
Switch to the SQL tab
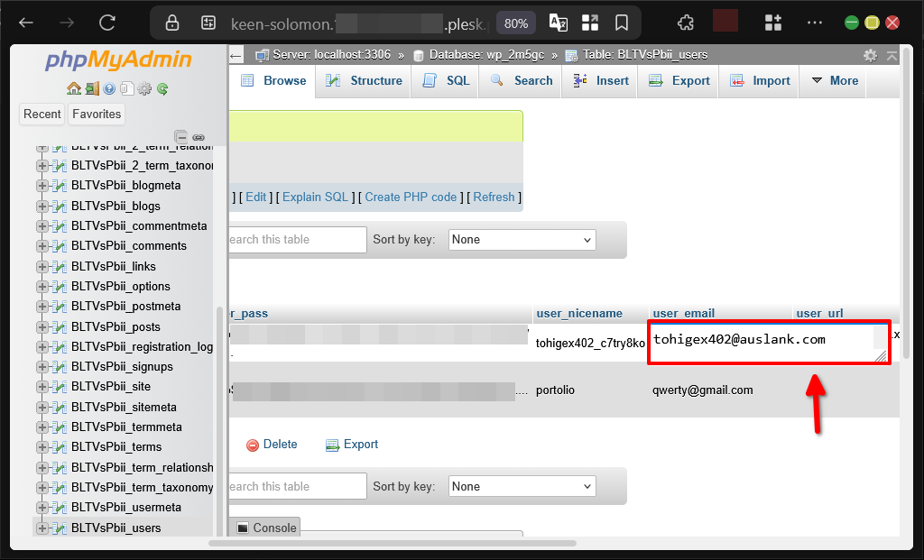pyautogui.click(x=448, y=80)
